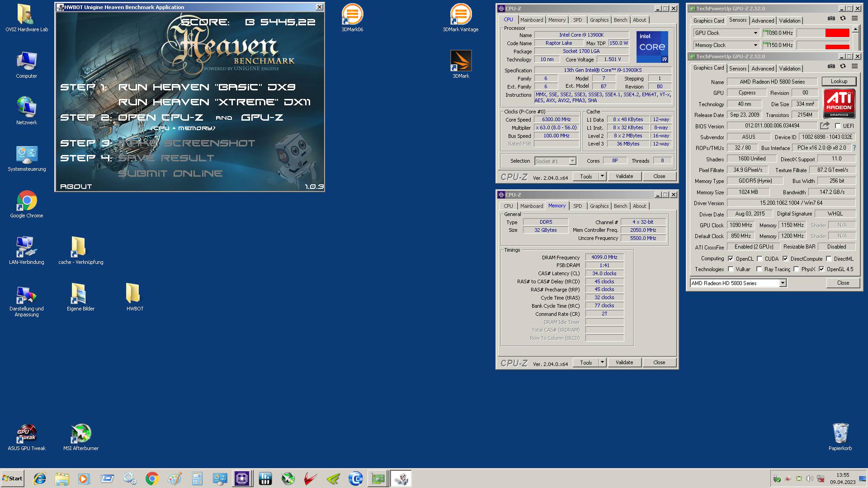The width and height of the screenshot is (868, 488).
Task: Toggle the UEFI checkbox in GPU-Z
Action: pos(838,126)
